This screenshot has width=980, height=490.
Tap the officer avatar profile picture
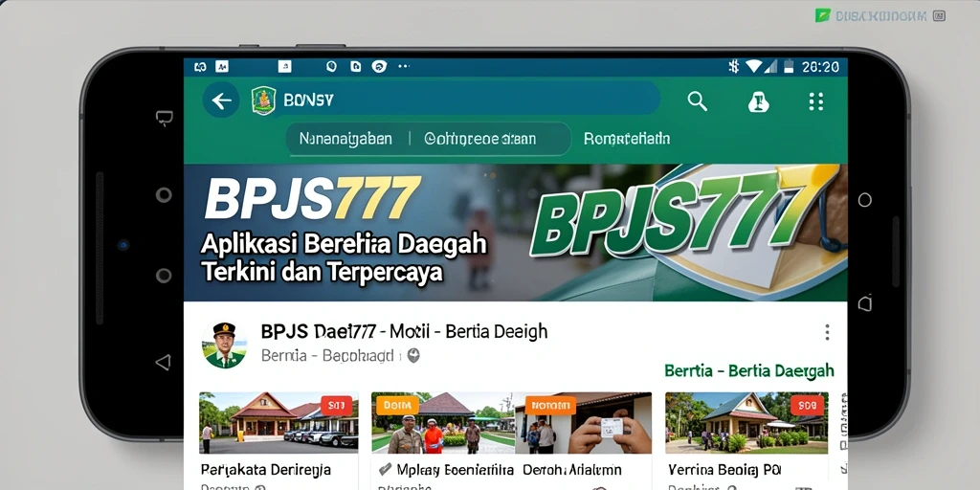(224, 345)
